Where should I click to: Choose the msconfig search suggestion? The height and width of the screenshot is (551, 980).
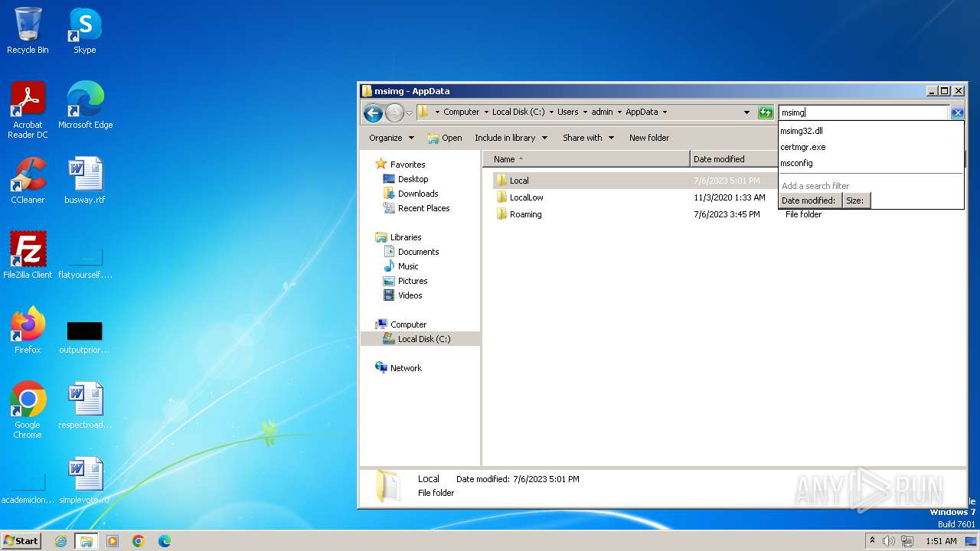871,163
